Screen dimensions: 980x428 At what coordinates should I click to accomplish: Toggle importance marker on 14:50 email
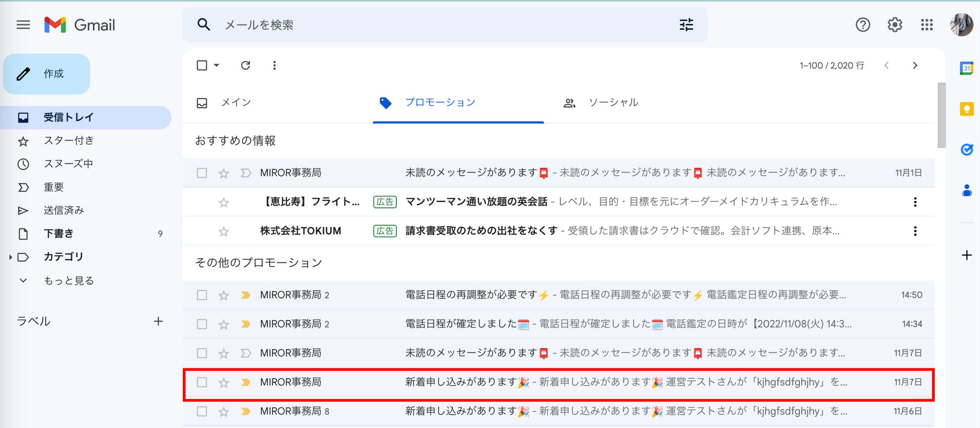click(x=245, y=295)
